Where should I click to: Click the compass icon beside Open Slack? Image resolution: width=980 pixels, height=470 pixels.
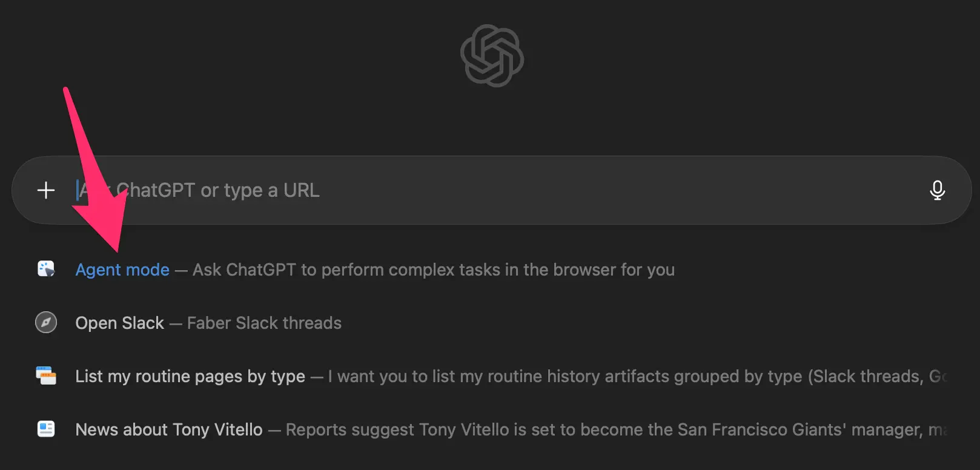(x=46, y=322)
